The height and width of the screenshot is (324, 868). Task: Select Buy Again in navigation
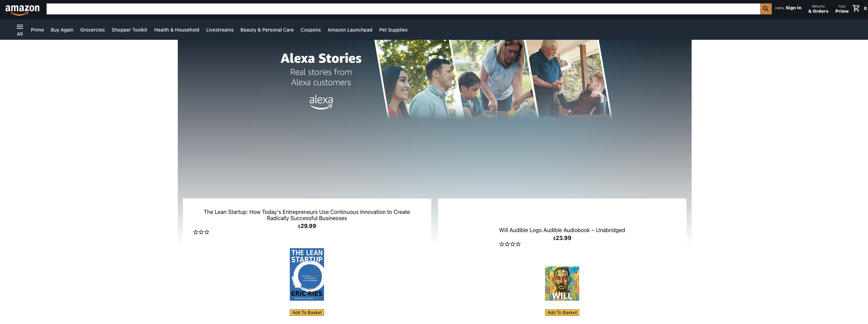point(62,30)
